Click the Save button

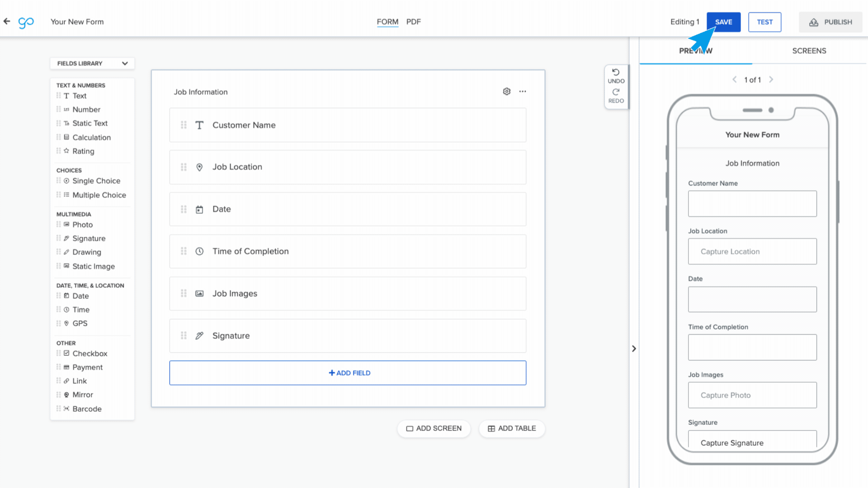tap(723, 22)
